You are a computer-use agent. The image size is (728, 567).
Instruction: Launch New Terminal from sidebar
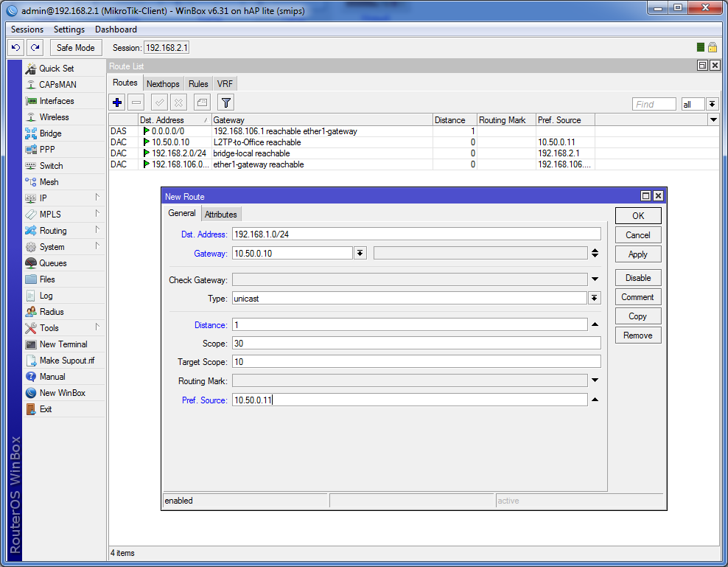click(x=63, y=344)
